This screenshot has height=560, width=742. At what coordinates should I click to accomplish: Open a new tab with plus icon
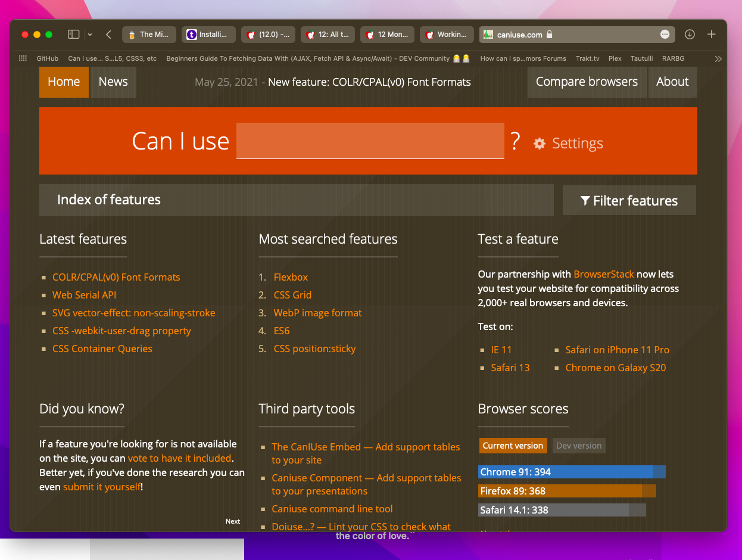tap(712, 35)
